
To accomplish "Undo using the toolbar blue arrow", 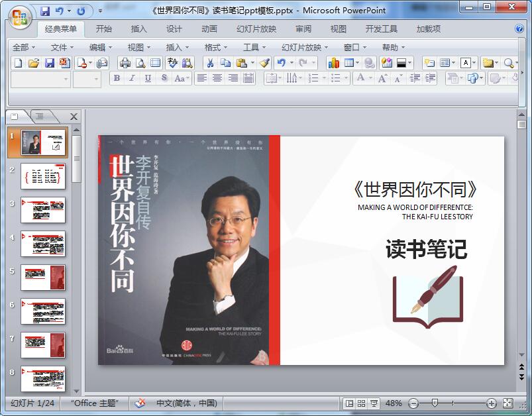I will click(x=282, y=63).
